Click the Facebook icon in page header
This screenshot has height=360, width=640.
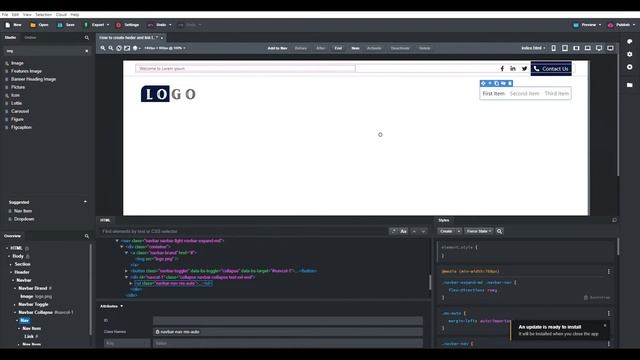(x=502, y=69)
